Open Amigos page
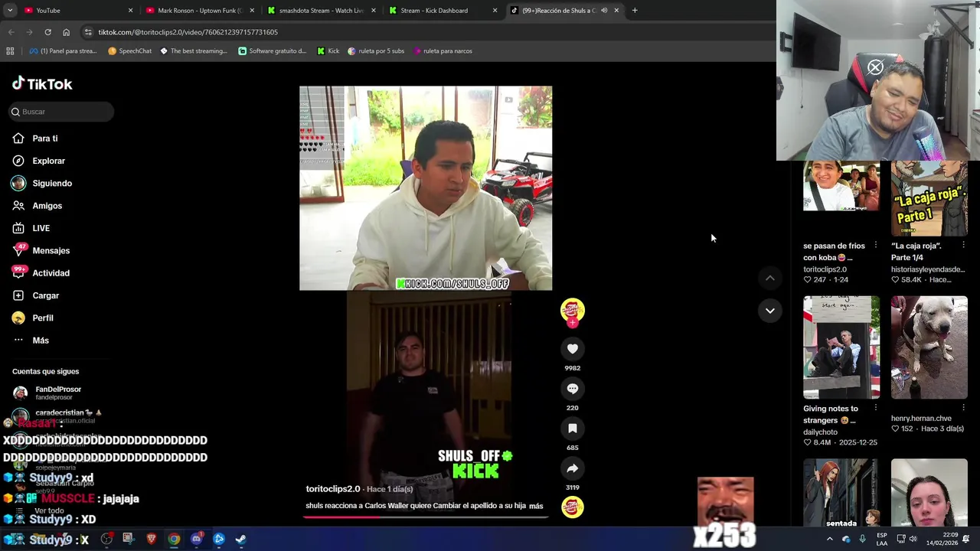Image resolution: width=980 pixels, height=551 pixels. 38,206
